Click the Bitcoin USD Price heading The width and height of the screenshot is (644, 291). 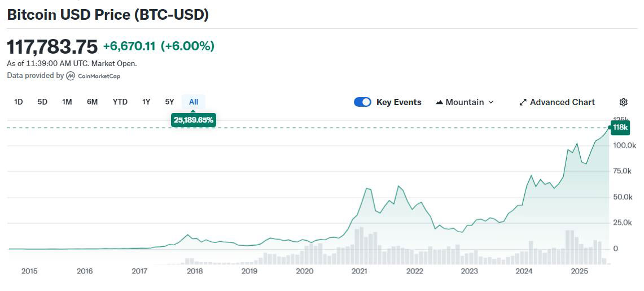tap(108, 15)
